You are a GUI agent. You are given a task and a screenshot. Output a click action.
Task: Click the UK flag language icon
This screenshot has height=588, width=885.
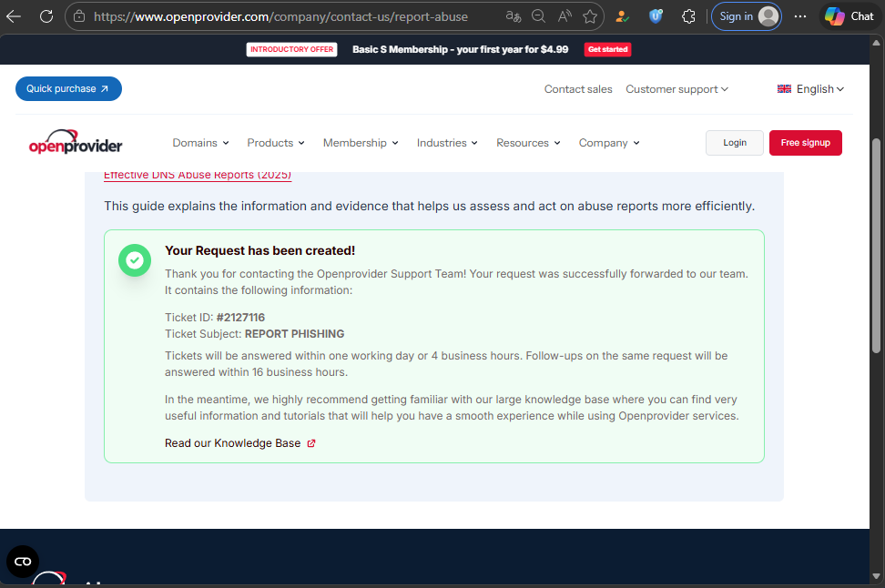pos(784,89)
